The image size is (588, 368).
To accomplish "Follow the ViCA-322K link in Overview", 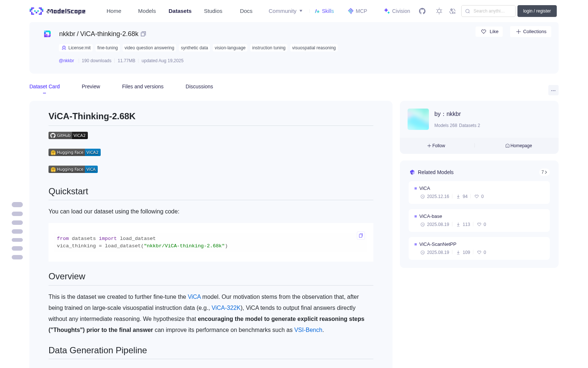I will (226, 308).
